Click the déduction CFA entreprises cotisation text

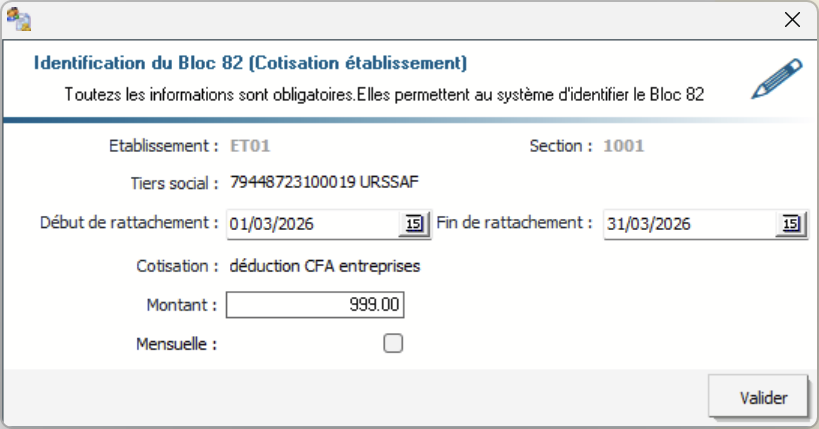[x=325, y=266]
